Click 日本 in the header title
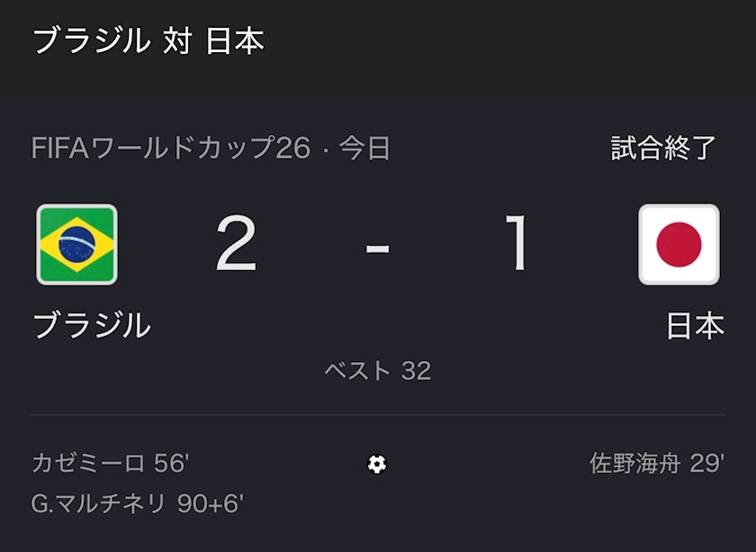Screen dimensions: 756x552 (235, 41)
